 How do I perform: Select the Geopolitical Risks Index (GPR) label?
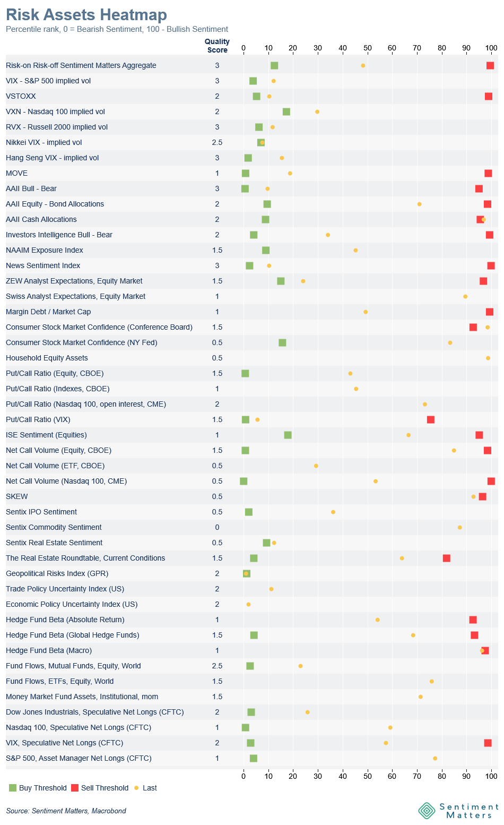[57, 574]
